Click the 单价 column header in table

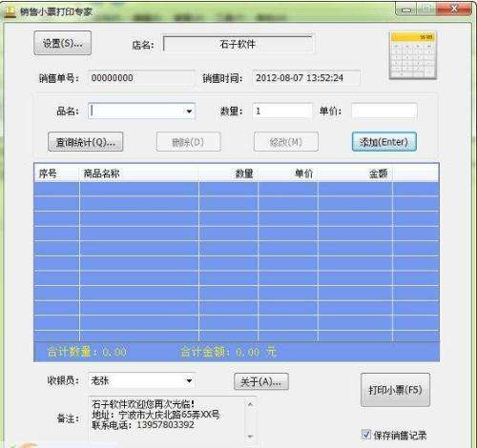(x=288, y=173)
